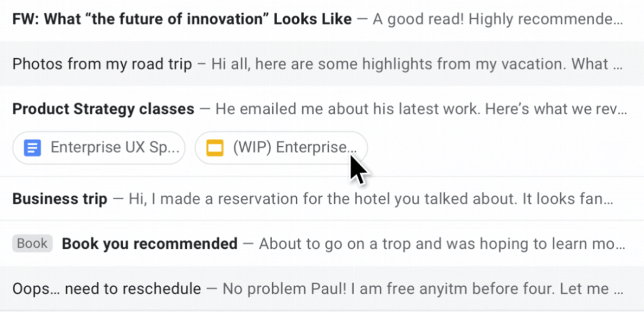Click the blue Google Docs attachment icon
The height and width of the screenshot is (312, 644).
[32, 148]
